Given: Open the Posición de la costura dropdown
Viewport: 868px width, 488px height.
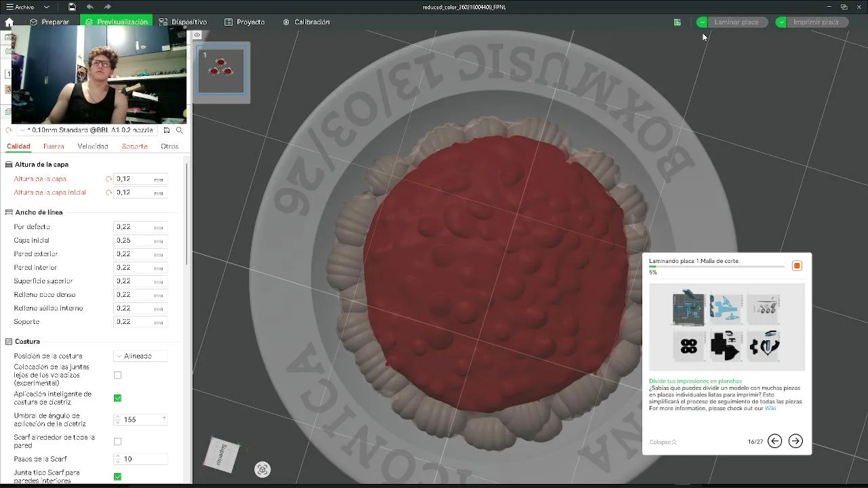Looking at the screenshot, I should (140, 356).
